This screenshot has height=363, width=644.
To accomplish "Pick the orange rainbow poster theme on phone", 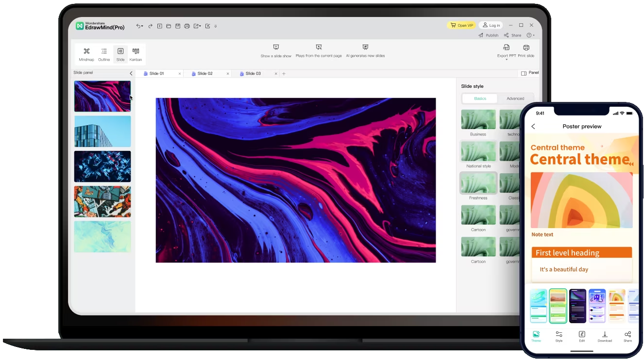I will 617,306.
